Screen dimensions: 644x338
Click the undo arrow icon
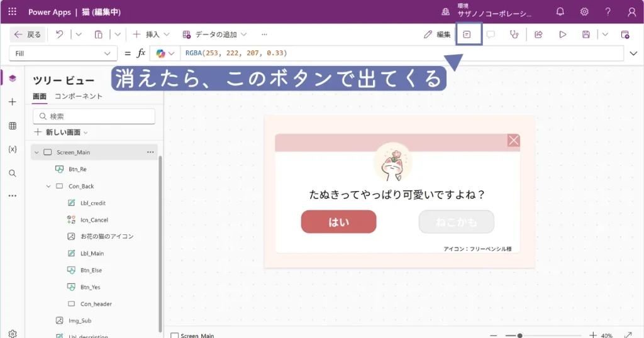coord(59,35)
